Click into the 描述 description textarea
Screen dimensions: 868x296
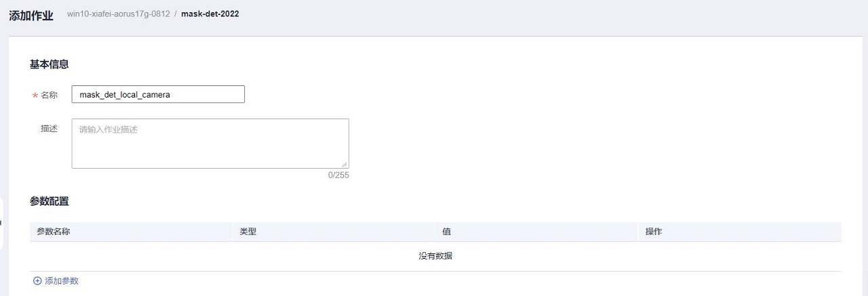(x=210, y=144)
